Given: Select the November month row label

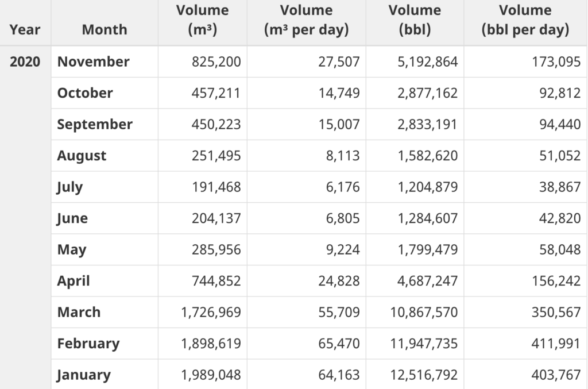Looking at the screenshot, I should click(94, 61).
